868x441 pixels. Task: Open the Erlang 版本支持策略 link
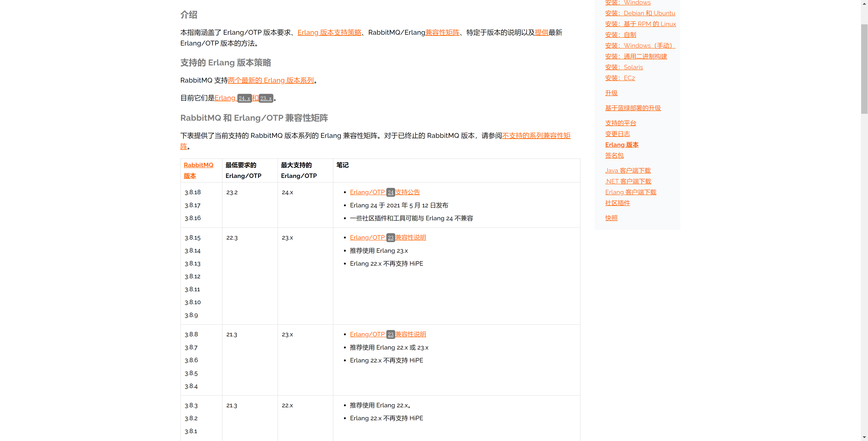(x=329, y=32)
